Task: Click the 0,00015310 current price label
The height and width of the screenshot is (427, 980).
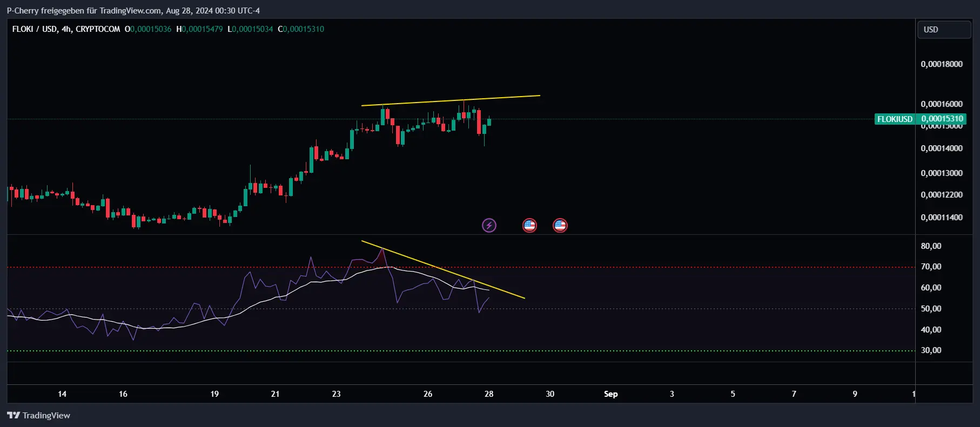Action: [x=942, y=119]
